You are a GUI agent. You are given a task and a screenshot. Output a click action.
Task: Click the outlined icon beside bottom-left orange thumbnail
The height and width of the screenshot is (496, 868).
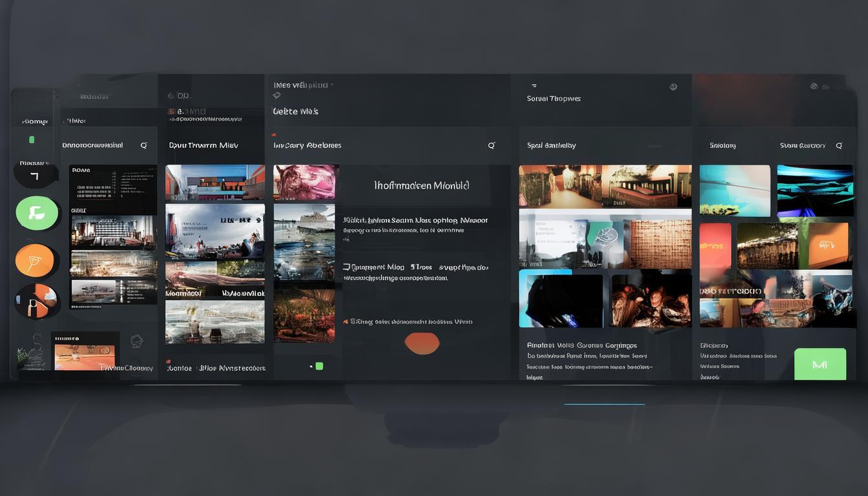point(136,341)
